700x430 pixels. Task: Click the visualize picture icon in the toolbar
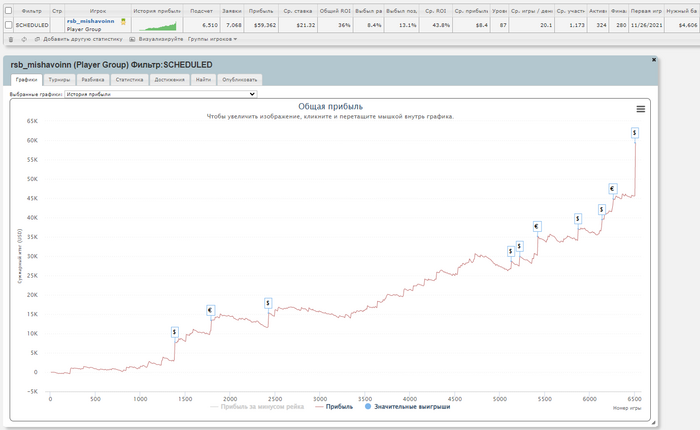point(132,39)
